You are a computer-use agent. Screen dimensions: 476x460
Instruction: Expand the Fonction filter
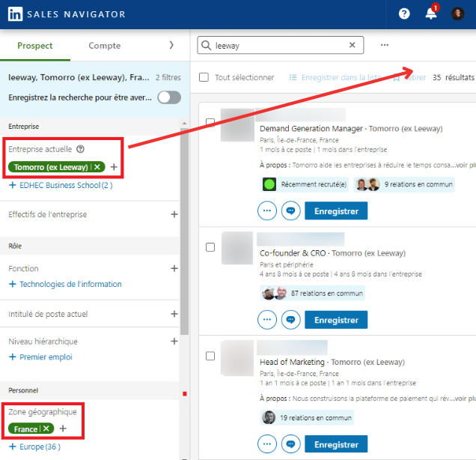174,268
